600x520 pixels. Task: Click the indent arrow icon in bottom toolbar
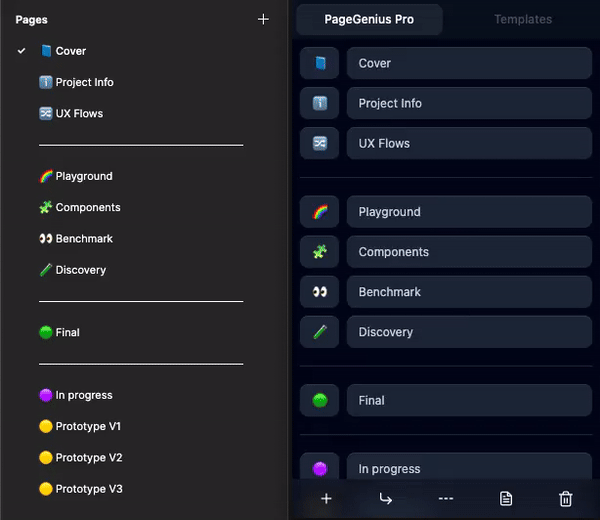coord(385,499)
